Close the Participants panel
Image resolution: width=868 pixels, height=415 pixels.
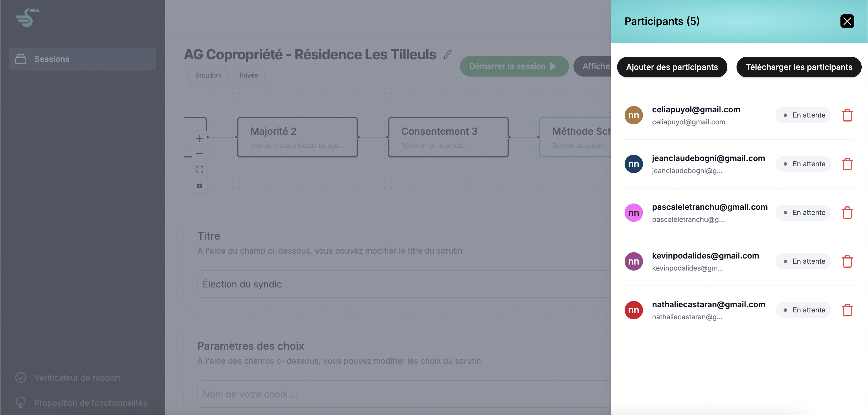click(847, 21)
